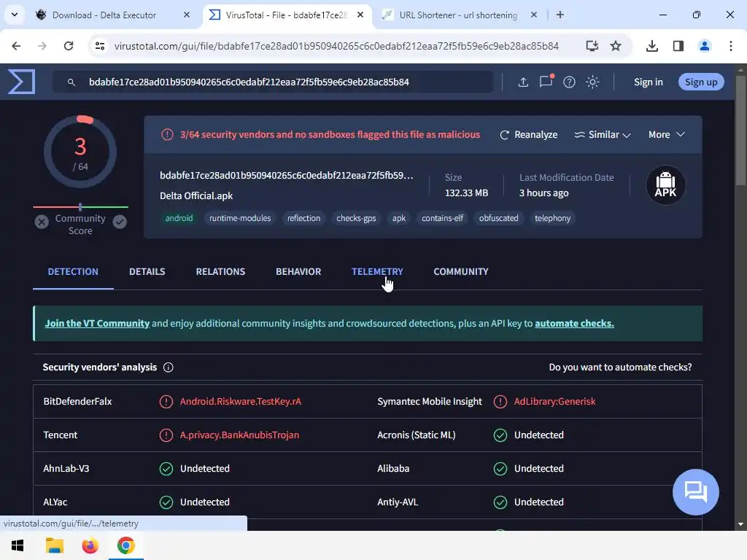Click the telephony tag
747x560 pixels.
pos(553,218)
